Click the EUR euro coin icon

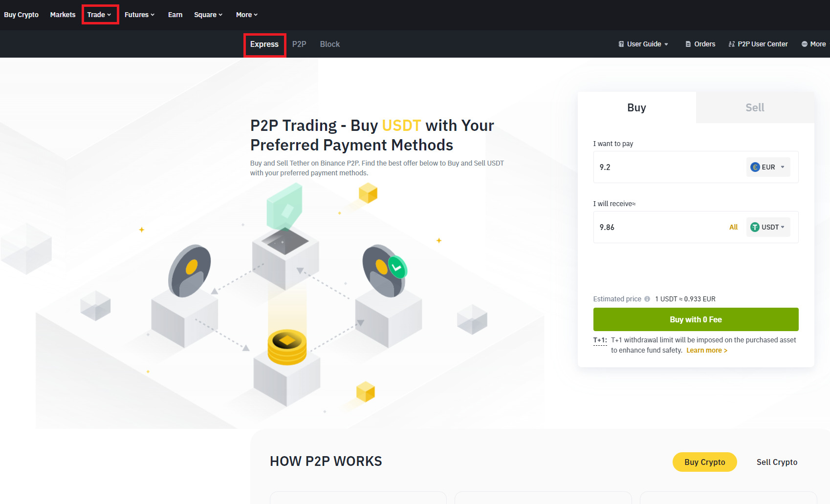pyautogui.click(x=755, y=167)
